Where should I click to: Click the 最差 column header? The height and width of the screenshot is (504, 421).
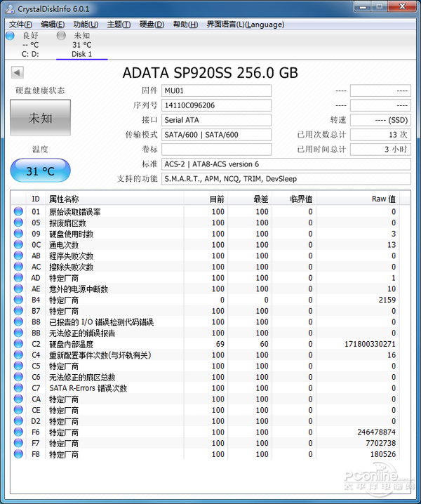250,199
